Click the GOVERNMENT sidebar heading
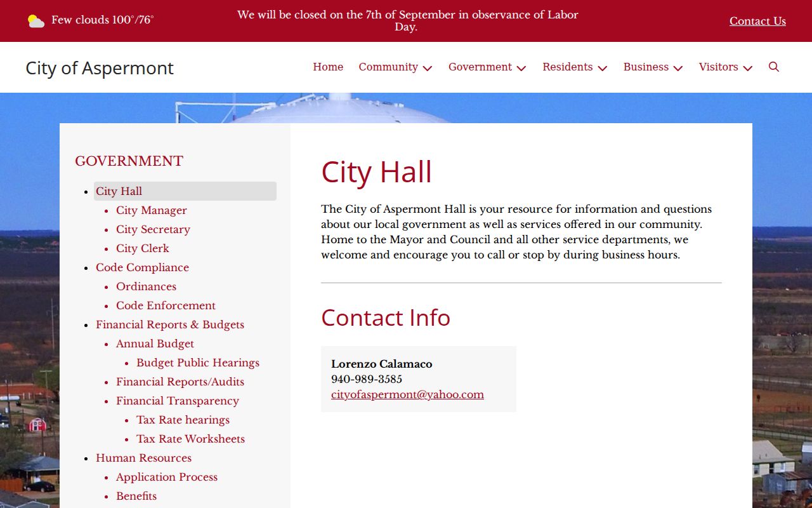The image size is (812, 508). click(129, 161)
